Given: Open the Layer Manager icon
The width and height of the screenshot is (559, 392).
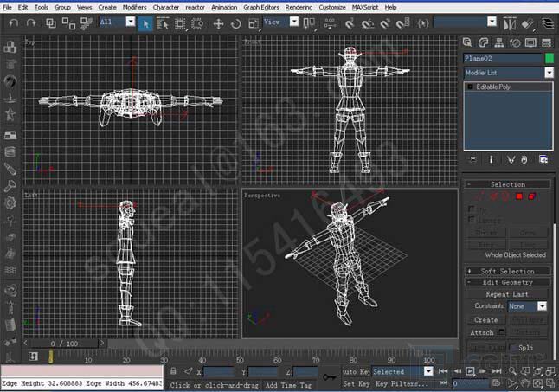Looking at the screenshot, I should coord(548,23).
